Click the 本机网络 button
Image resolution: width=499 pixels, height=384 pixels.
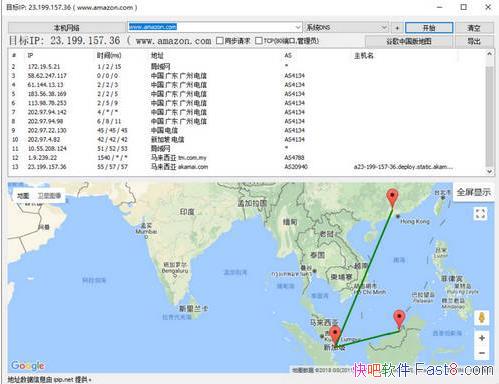tap(66, 28)
